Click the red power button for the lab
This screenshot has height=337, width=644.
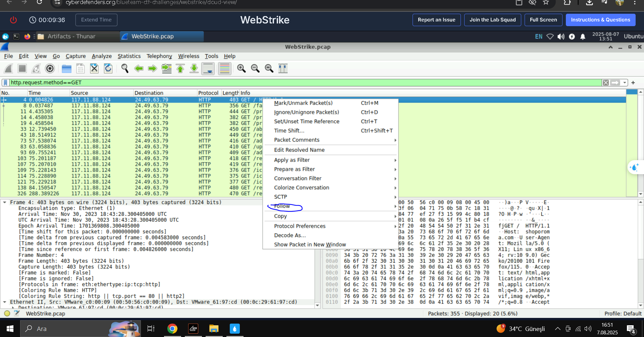[x=13, y=20]
